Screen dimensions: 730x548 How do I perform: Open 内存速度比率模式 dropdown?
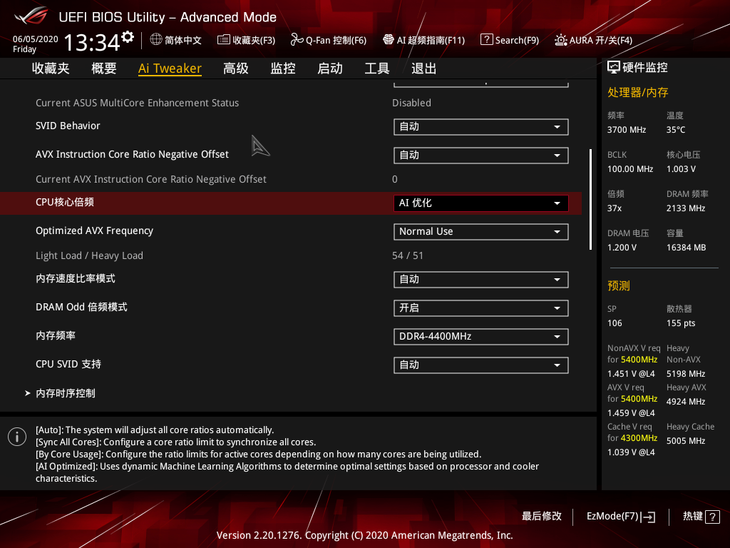(480, 279)
